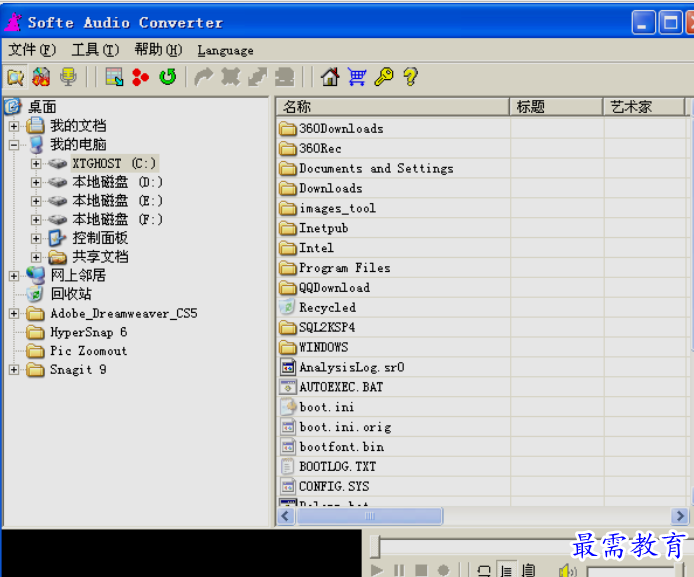Click the grayed X delete toolbar icon

pos(231,77)
